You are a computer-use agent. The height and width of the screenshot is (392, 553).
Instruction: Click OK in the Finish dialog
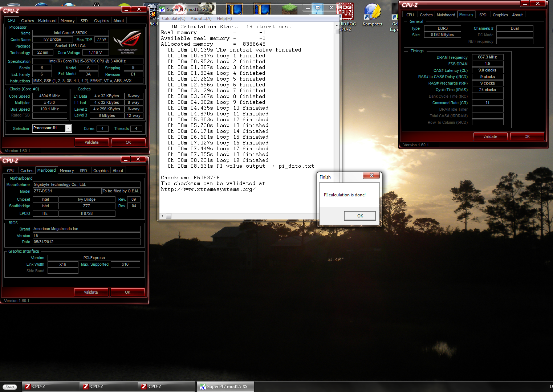tap(360, 216)
